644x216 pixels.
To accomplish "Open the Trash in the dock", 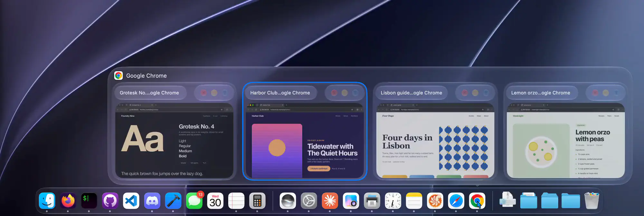I will click(x=592, y=201).
